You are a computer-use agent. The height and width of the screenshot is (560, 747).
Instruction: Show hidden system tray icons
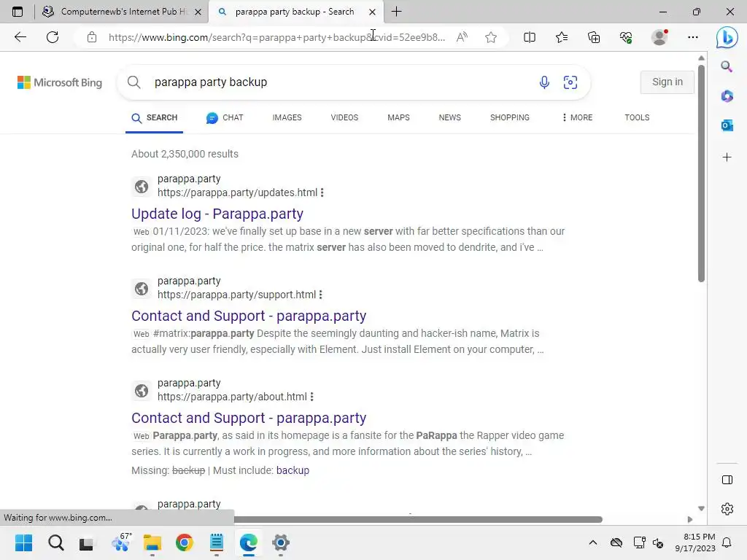[x=592, y=542]
